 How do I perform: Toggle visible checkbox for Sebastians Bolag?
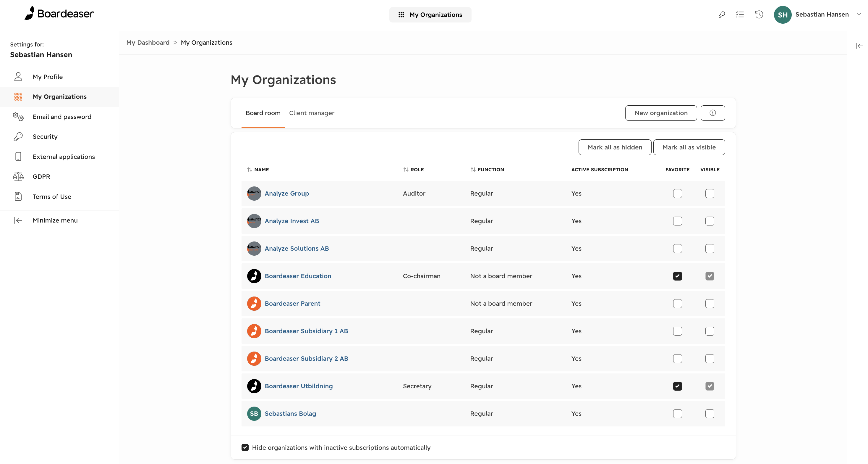(x=710, y=414)
